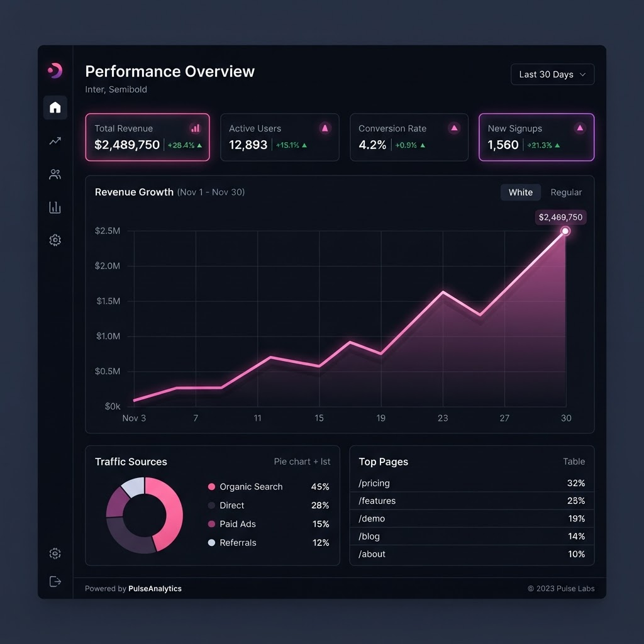
Task: Select the Regular chart tab
Action: pyautogui.click(x=566, y=192)
